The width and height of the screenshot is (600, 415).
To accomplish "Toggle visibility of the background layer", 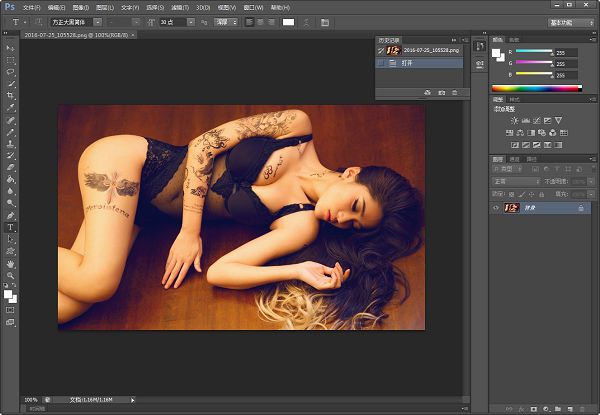I will pyautogui.click(x=496, y=208).
